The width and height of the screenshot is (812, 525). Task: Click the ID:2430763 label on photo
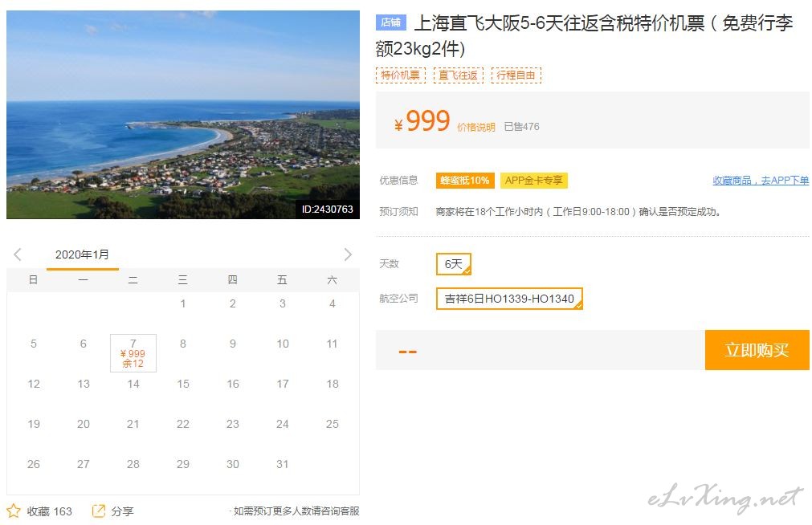327,210
